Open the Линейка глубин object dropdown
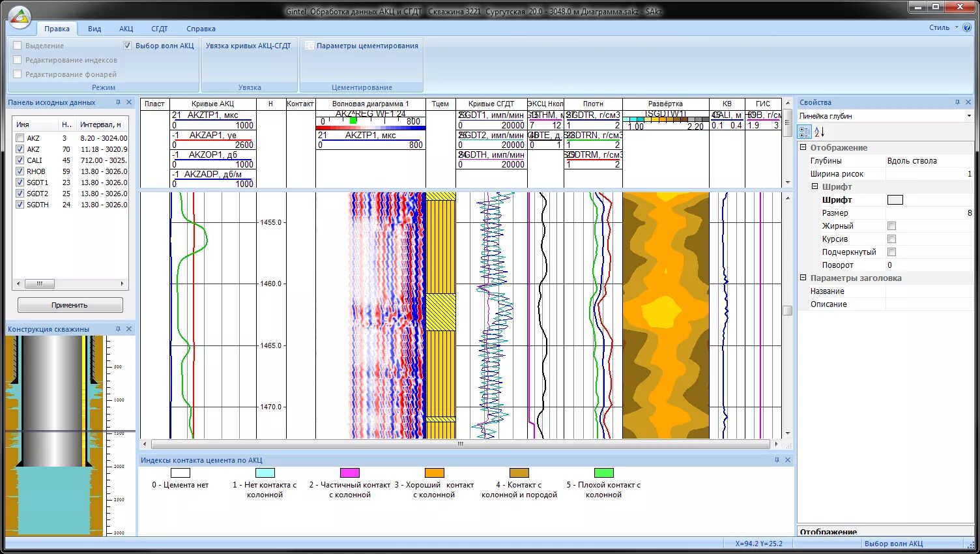The height and width of the screenshot is (554, 980). [x=969, y=116]
